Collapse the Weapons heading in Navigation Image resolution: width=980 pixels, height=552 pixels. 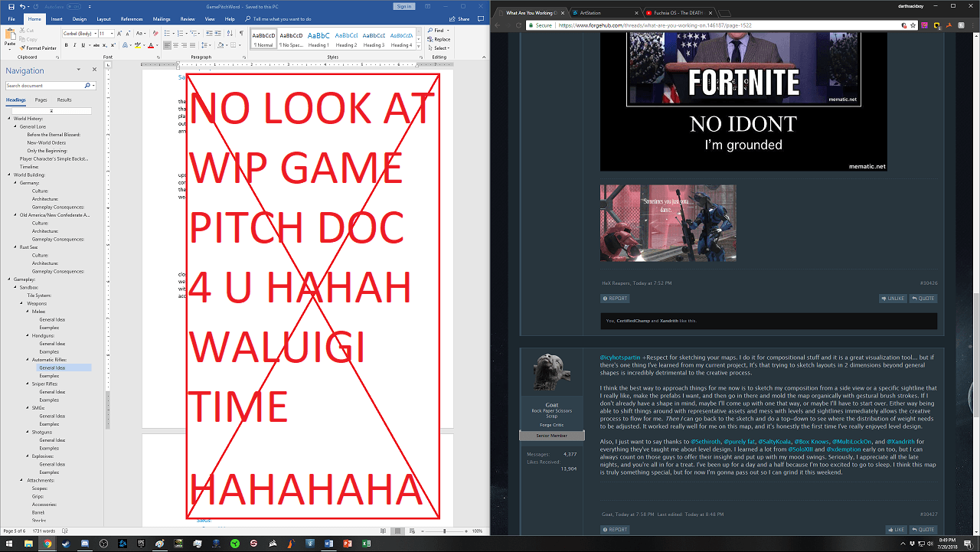[x=21, y=303]
